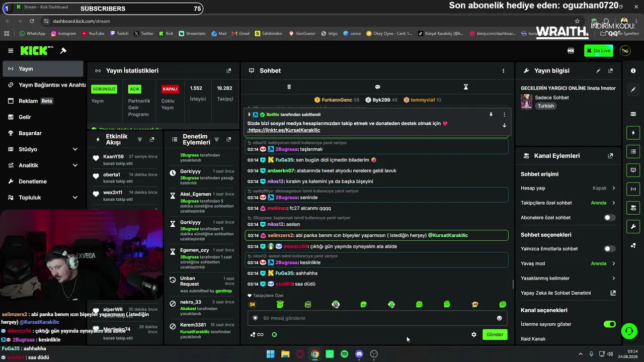Image resolution: width=644 pixels, height=362 pixels.
Task: Pop out the Yayın İstatistikleri panel
Action: tap(229, 71)
